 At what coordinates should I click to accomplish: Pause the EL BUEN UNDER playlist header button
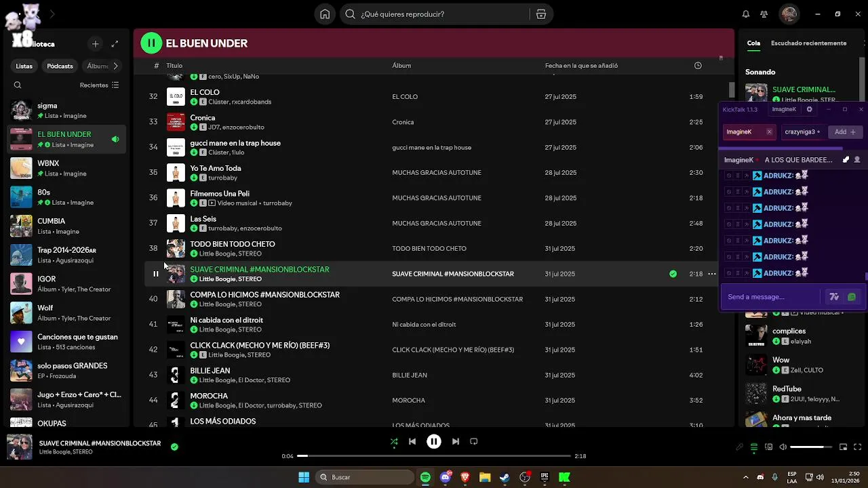click(151, 43)
